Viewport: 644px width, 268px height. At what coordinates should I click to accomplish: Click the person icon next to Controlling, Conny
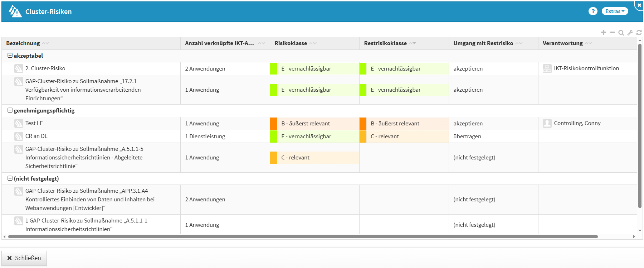pos(547,123)
